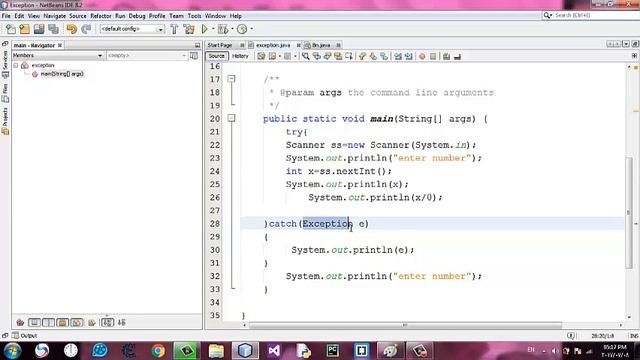Viewport: 640px width, 360px height.
Task: Open the Members dropdown in Navigator
Action: coord(58,56)
